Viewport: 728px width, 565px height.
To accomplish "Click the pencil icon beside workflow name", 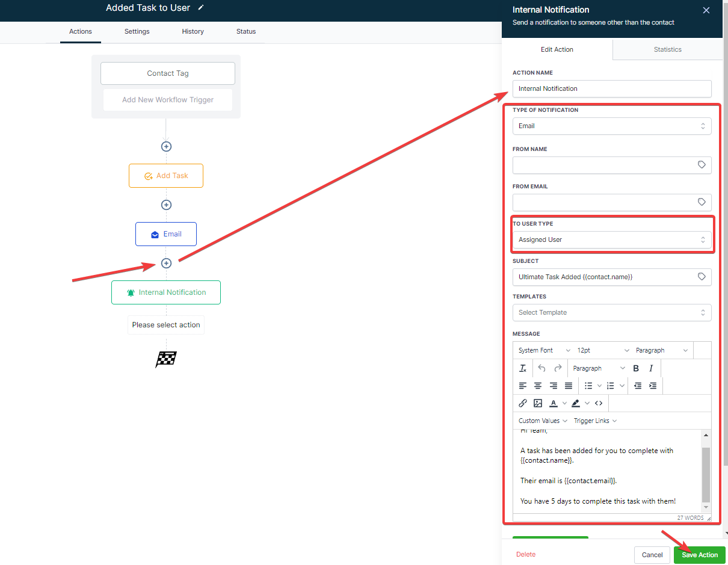I will tap(201, 8).
